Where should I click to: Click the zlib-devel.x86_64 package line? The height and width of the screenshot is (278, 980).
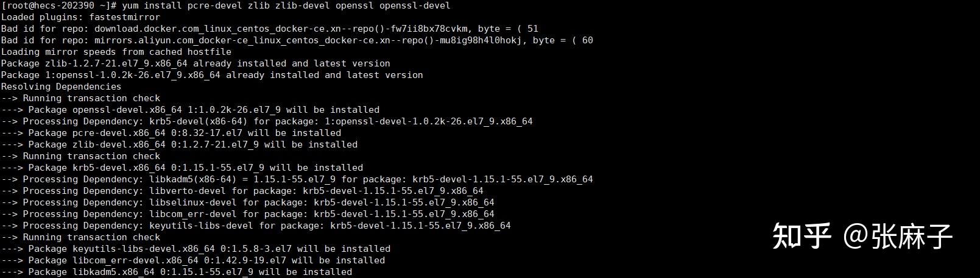click(x=179, y=144)
